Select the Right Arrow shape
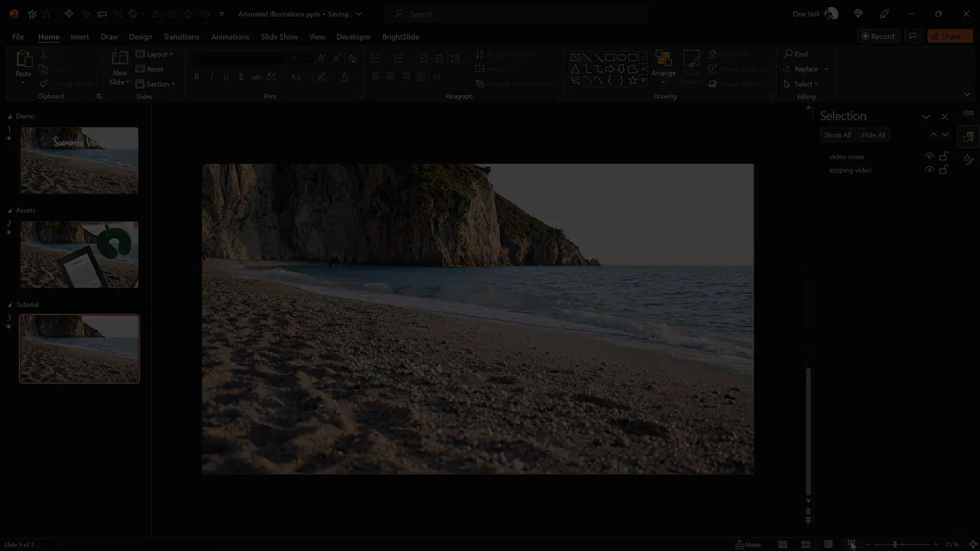The image size is (980, 551). 609,69
